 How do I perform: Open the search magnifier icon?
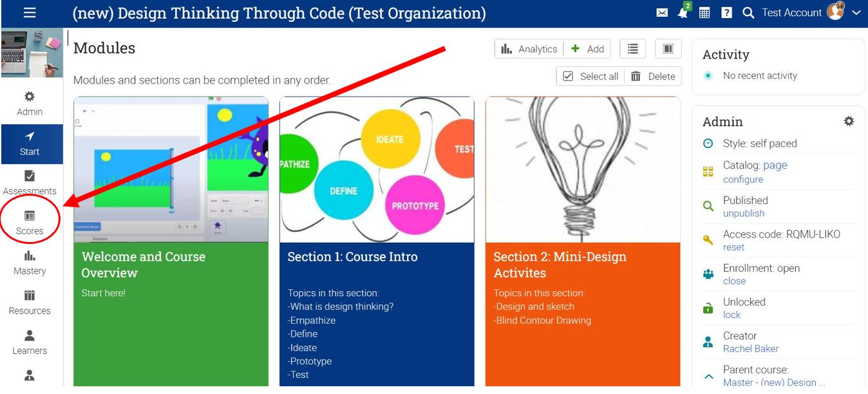748,13
